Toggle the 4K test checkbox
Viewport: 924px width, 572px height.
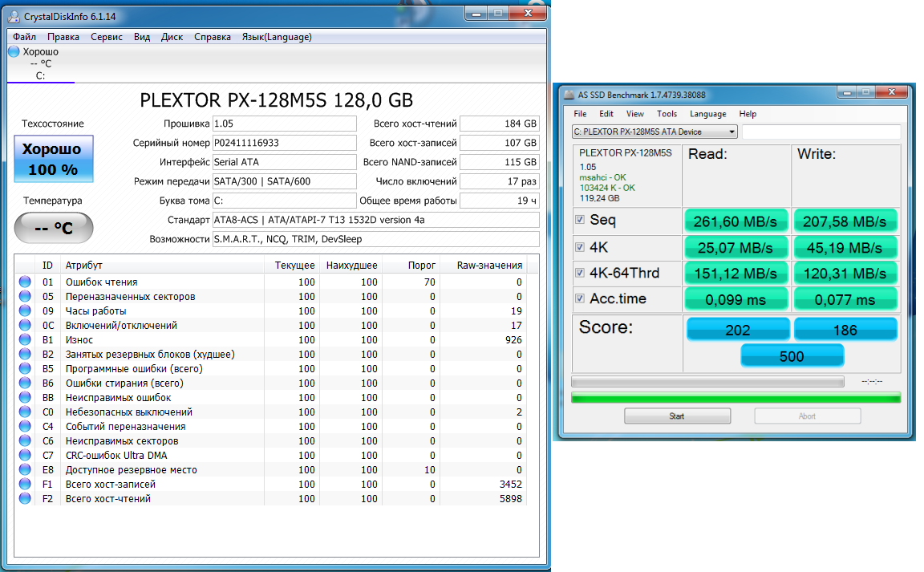pos(580,247)
